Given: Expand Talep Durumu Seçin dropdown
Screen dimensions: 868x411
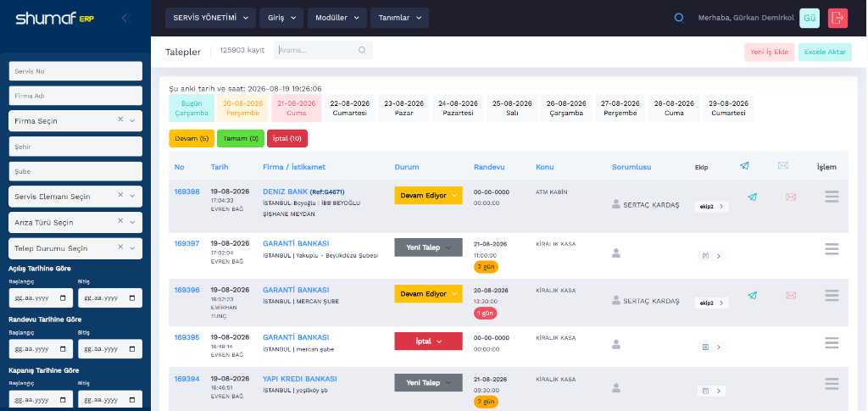Looking at the screenshot, I should (132, 248).
